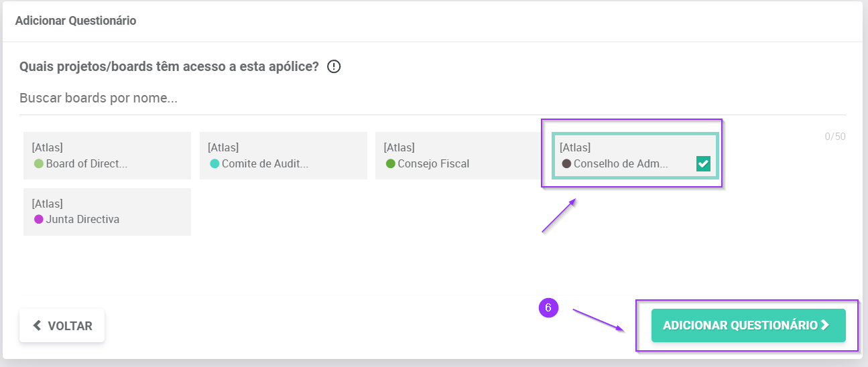Click the light green dot by Board of Direct
The image size is (868, 367).
coord(38,163)
